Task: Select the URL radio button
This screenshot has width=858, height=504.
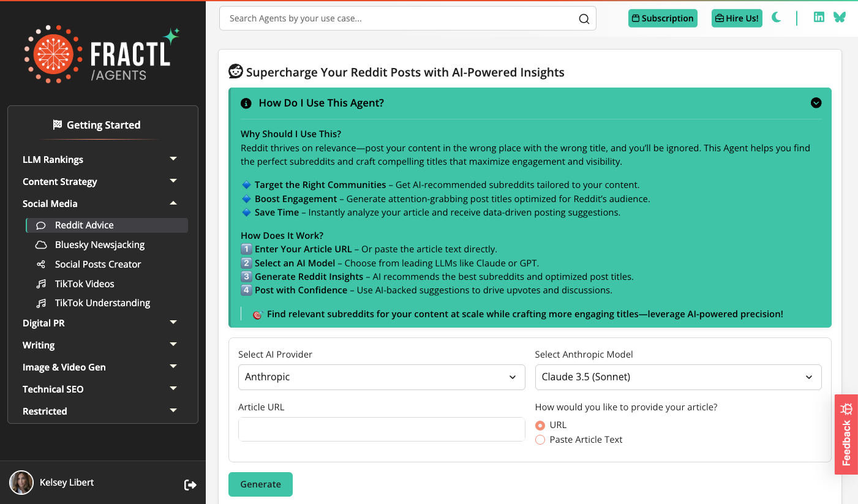Action: click(540, 425)
